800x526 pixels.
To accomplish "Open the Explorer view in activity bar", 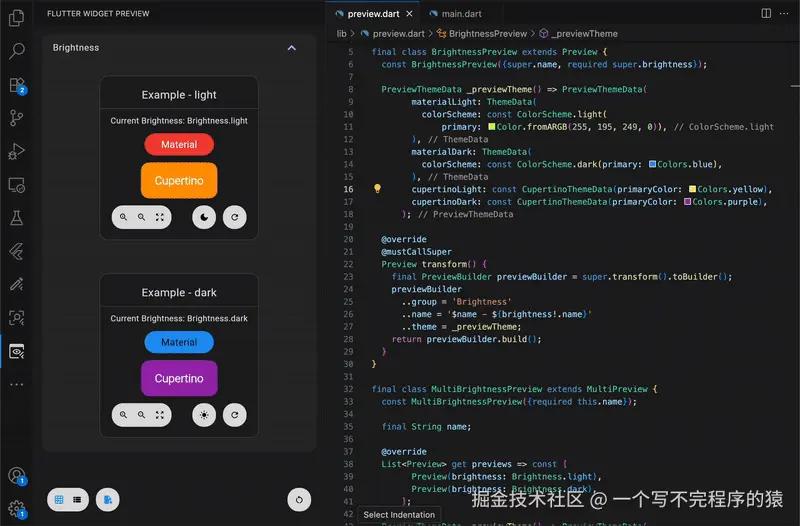I will pyautogui.click(x=16, y=18).
